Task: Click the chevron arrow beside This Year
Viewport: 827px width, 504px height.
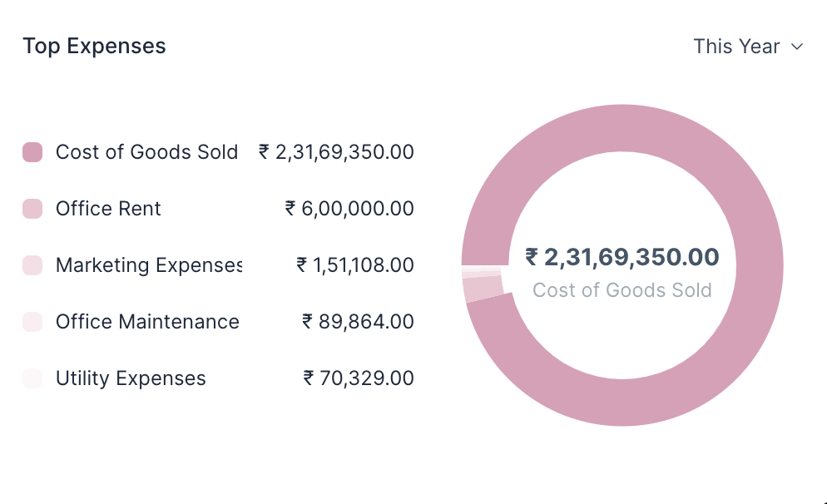Action: (x=797, y=47)
